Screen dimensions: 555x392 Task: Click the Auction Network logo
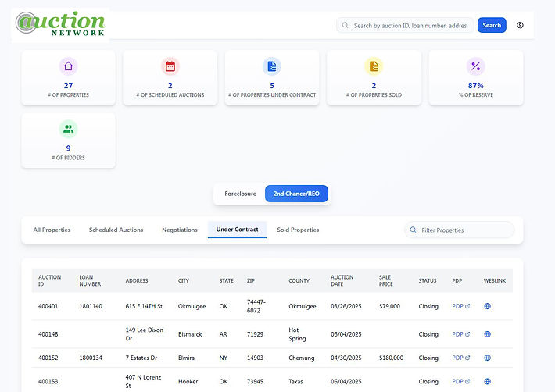(x=60, y=24)
